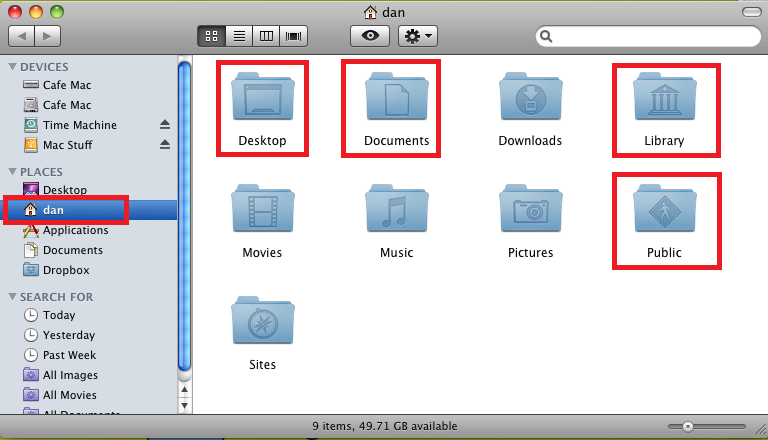Click the Quick Look eye button
This screenshot has width=768, height=440.
pyautogui.click(x=370, y=36)
